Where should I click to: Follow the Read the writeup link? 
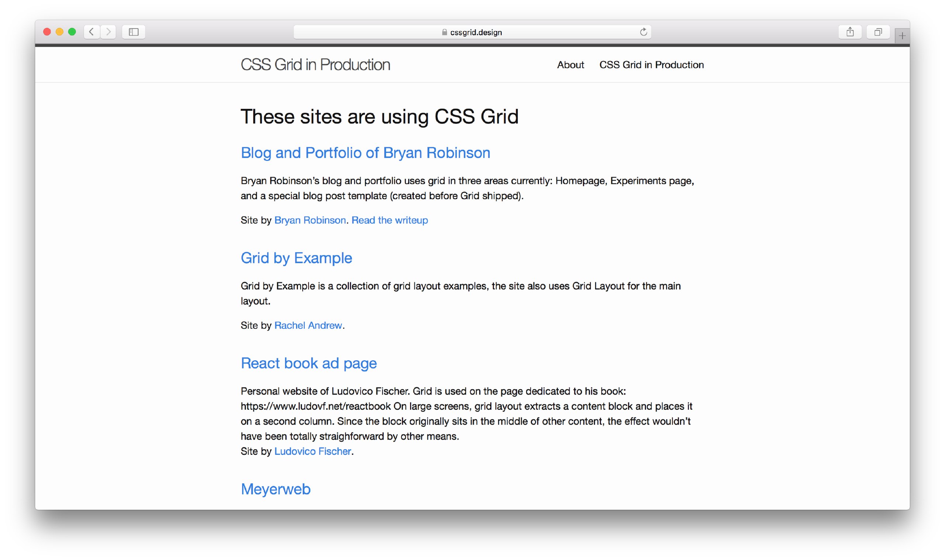coord(390,220)
